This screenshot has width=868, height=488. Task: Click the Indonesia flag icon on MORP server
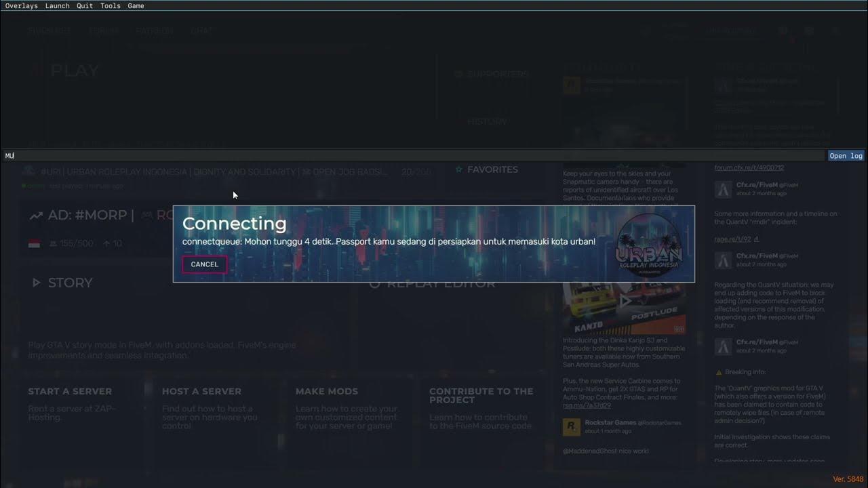[34, 243]
